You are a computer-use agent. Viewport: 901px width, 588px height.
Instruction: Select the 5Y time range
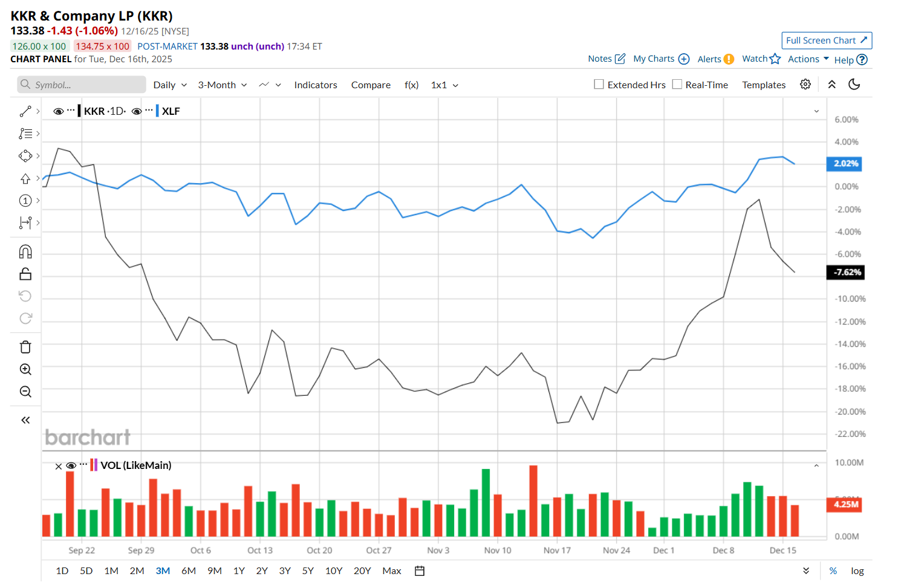[308, 571]
